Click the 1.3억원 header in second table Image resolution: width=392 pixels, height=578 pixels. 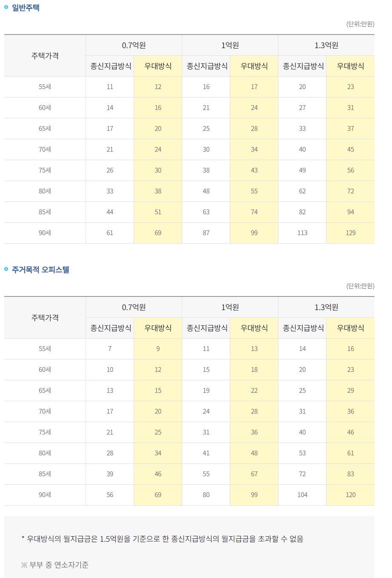326,307
